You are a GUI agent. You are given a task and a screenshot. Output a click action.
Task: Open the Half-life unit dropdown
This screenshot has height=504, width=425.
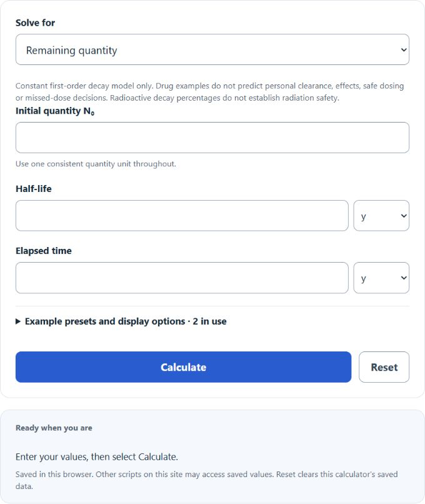pos(381,216)
